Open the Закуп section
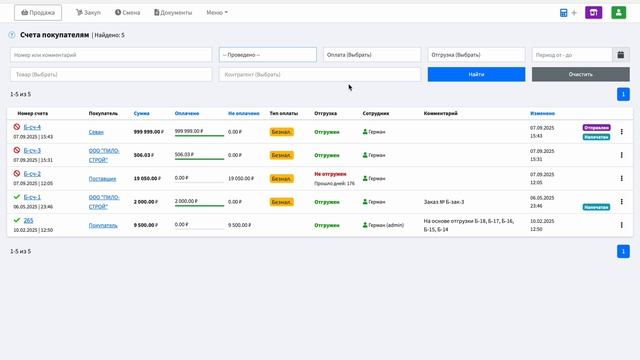This screenshot has height=360, width=640. [x=88, y=13]
